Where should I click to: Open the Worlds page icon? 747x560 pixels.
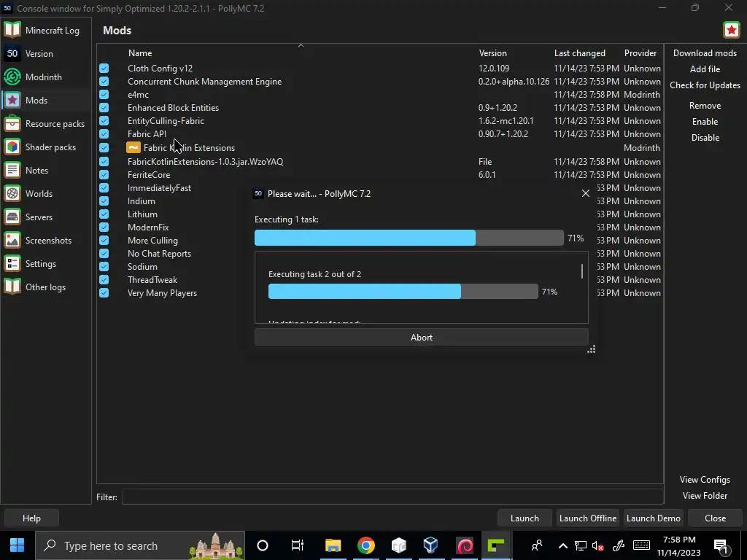point(12,193)
